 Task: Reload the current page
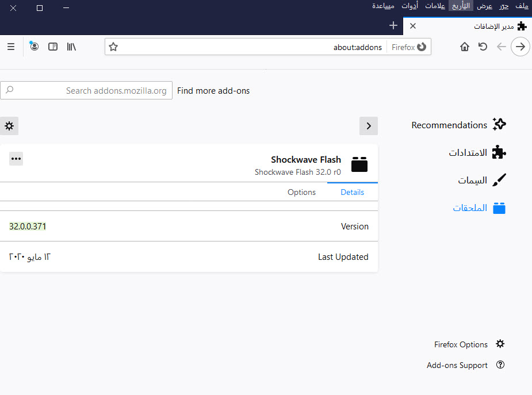pyautogui.click(x=483, y=47)
